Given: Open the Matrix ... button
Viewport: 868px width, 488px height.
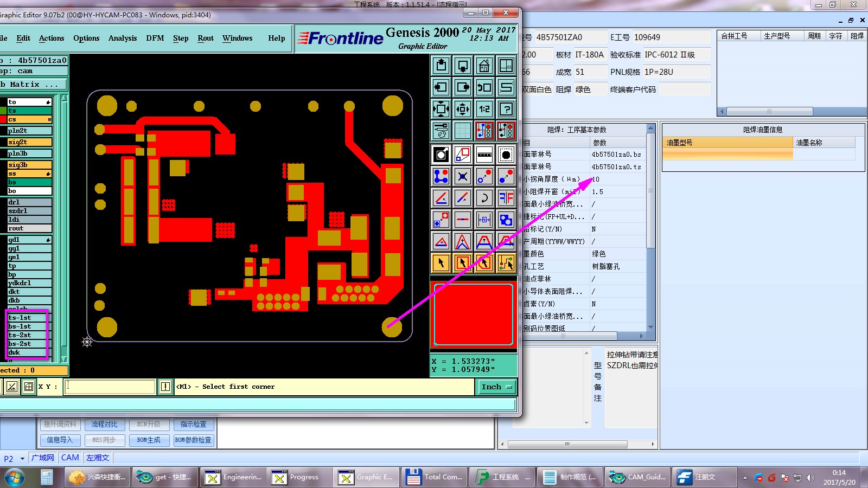Looking at the screenshot, I should click(x=34, y=84).
